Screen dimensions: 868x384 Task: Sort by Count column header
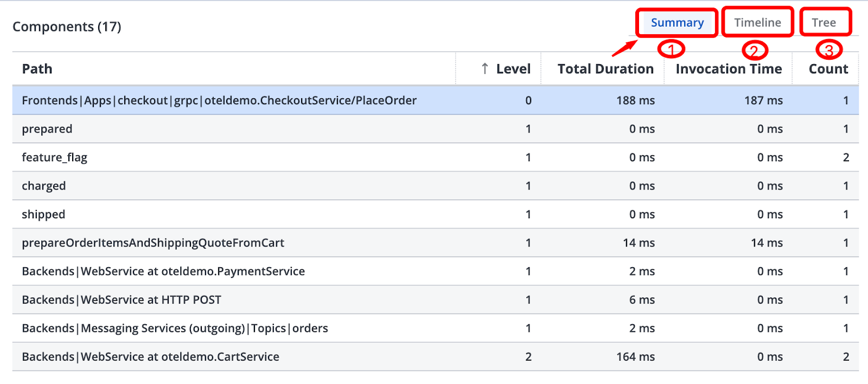pos(828,69)
